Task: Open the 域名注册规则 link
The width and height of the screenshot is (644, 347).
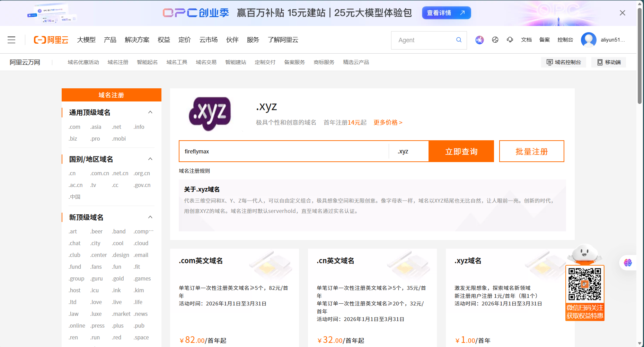Action: coord(194,171)
